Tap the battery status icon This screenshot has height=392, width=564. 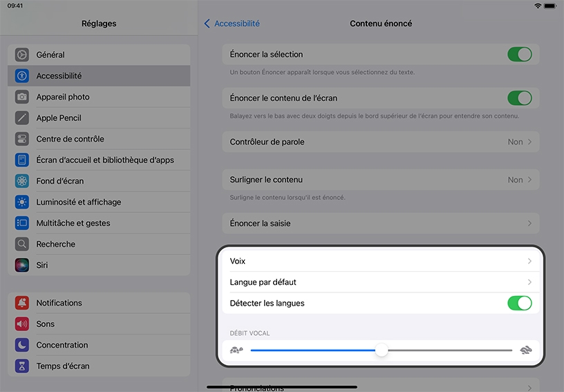tap(550, 6)
